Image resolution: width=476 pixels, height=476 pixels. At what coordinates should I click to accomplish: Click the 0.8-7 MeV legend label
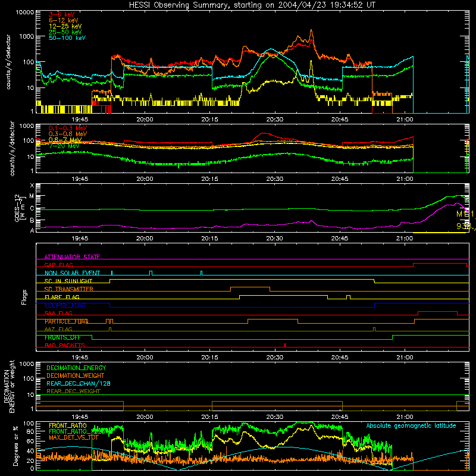point(65,140)
